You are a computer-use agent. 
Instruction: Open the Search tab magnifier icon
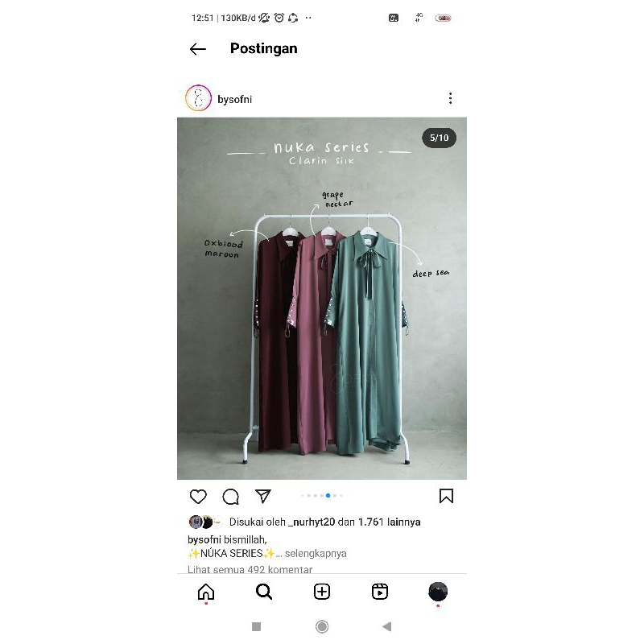(264, 592)
